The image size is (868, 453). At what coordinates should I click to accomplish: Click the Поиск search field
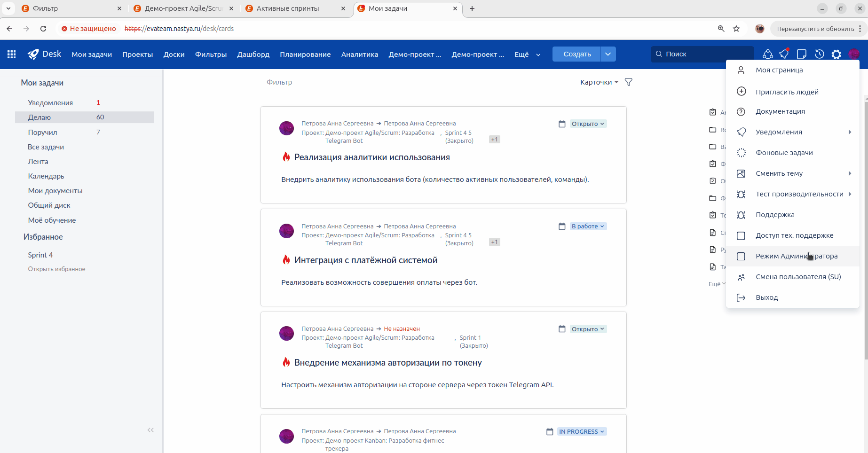point(702,54)
